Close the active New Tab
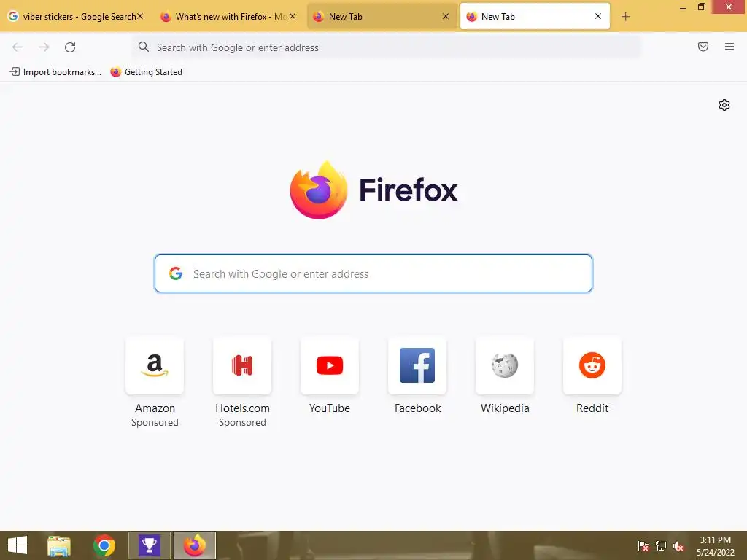 coord(598,16)
